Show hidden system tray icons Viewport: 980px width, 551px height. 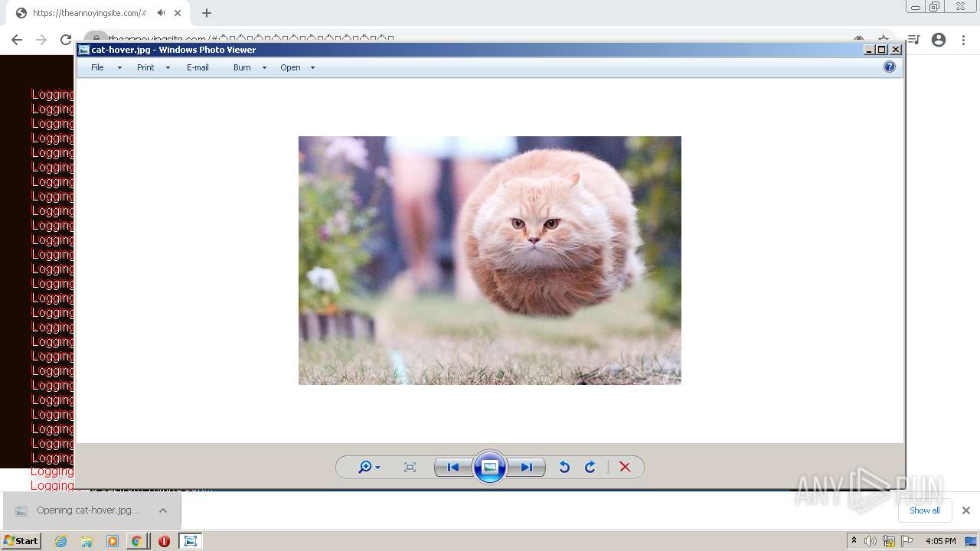(854, 541)
